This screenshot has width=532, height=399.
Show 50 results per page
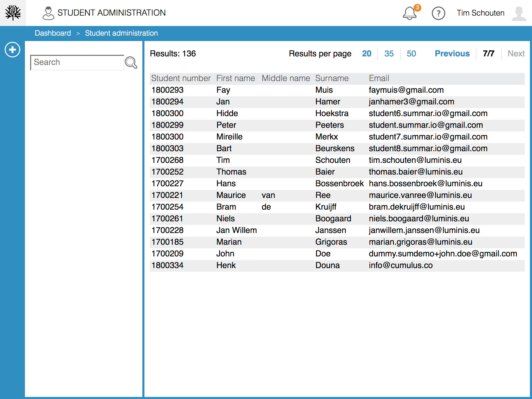coord(411,54)
